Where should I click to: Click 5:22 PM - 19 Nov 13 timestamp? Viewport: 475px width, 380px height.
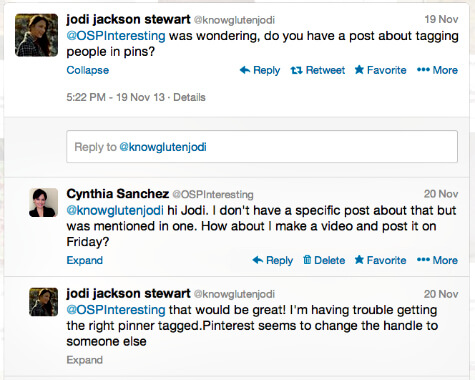(x=115, y=97)
